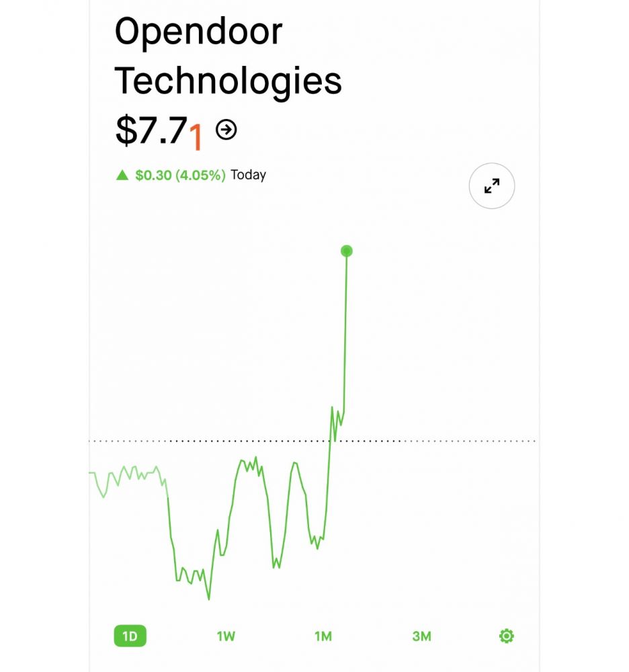The height and width of the screenshot is (672, 629).
Task: Click the green dot at chart's latest point
Action: tap(347, 251)
